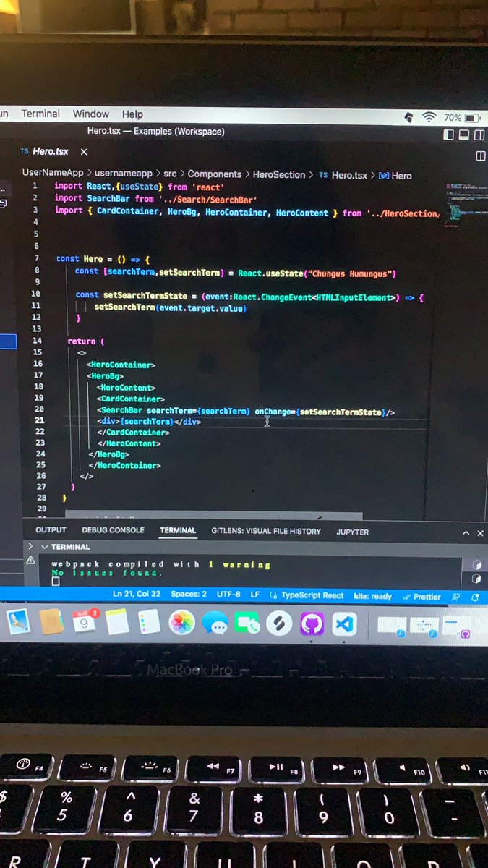
Task: Open Hero.tsx breadcrumb segment
Action: [x=343, y=175]
